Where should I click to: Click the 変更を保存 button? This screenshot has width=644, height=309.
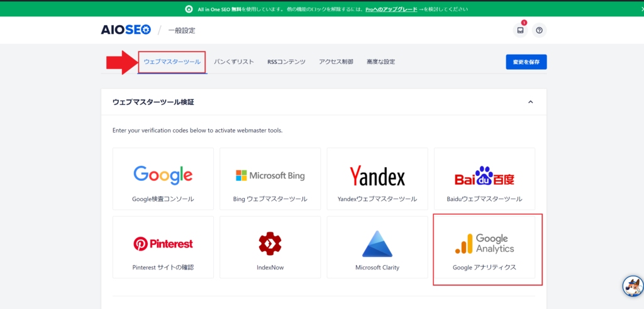526,62
